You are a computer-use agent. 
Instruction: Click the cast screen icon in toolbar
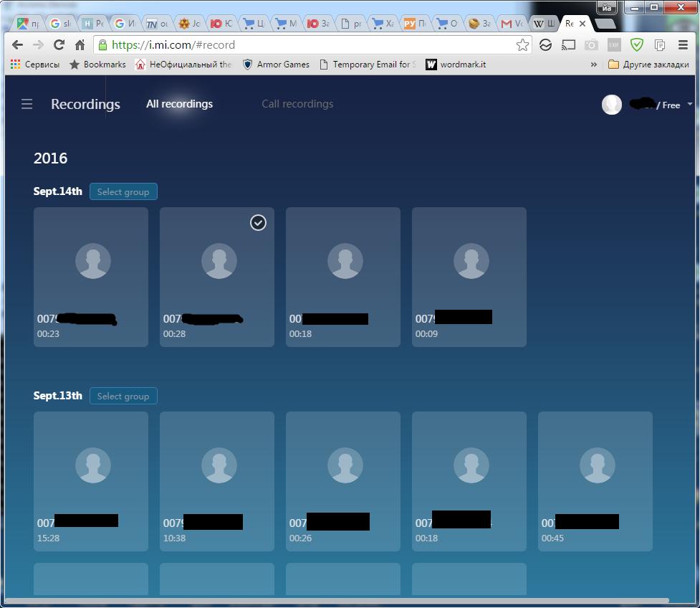click(568, 44)
